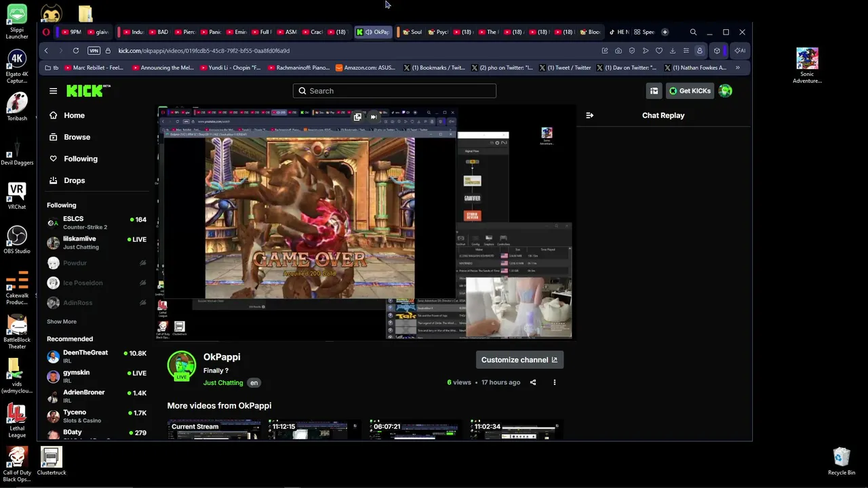Image resolution: width=868 pixels, height=488 pixels.
Task: Switch to the 9PM browser tab
Action: tap(71, 32)
